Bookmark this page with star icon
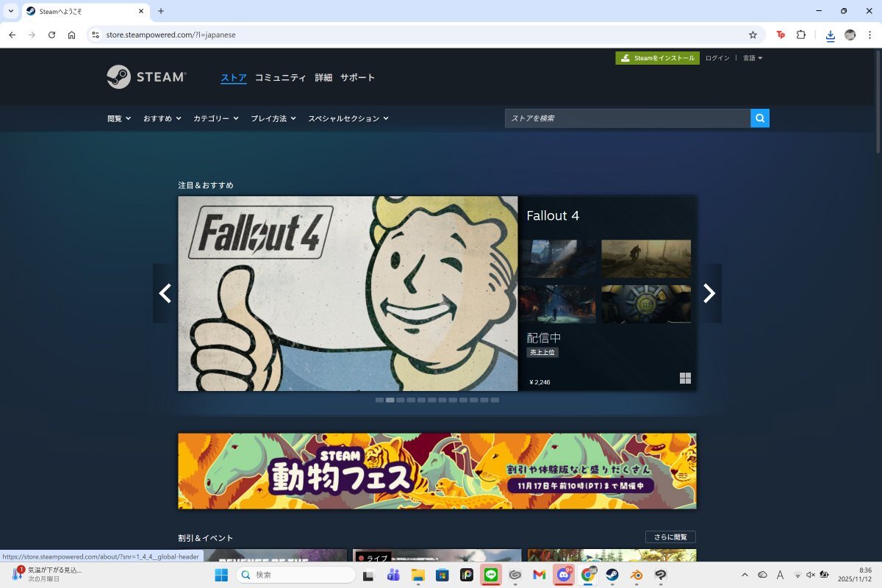 click(753, 35)
